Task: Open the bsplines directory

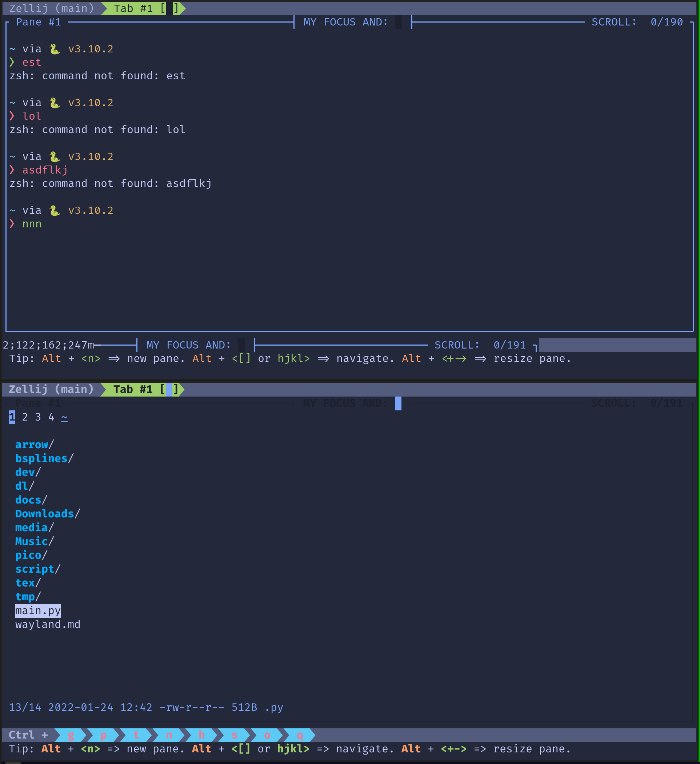Action: coord(42,458)
